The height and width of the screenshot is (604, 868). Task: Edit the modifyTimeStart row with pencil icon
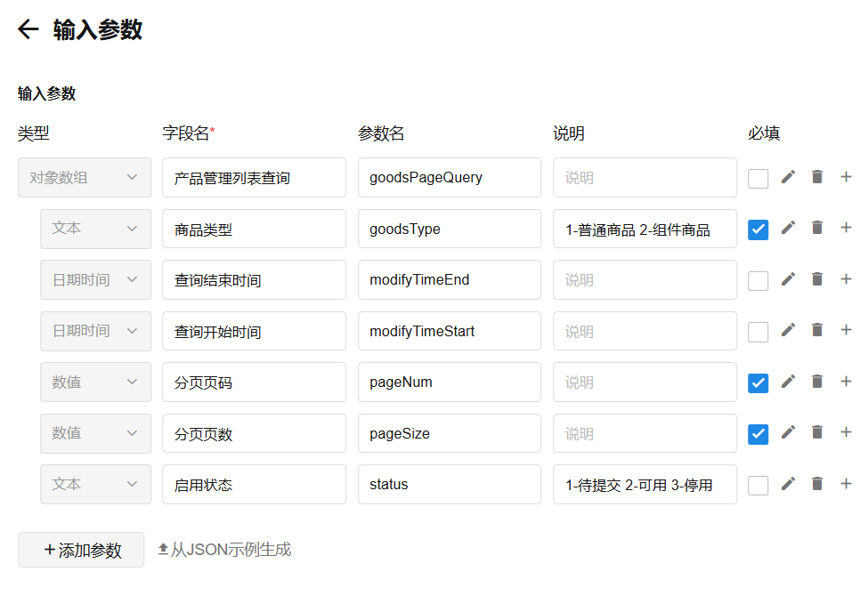pos(788,330)
